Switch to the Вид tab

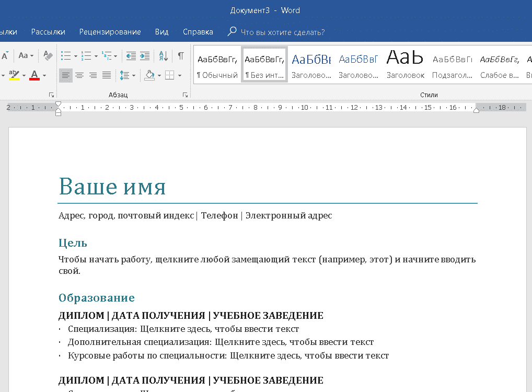click(161, 32)
